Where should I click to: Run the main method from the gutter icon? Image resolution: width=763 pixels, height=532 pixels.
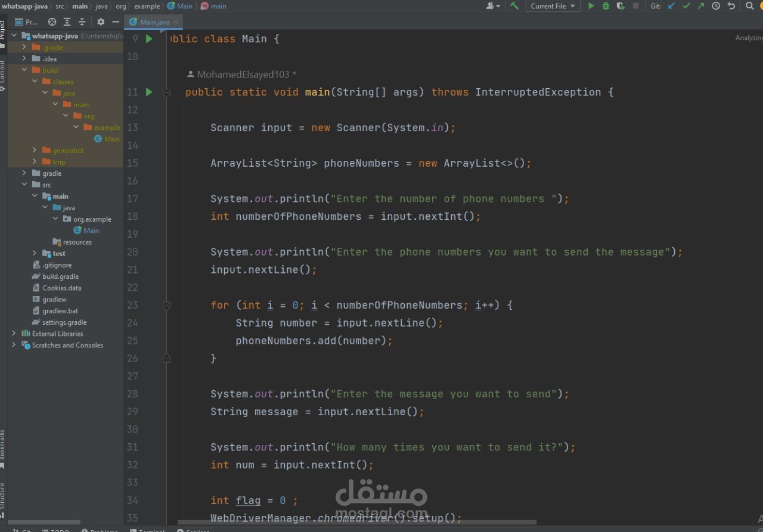(x=148, y=92)
